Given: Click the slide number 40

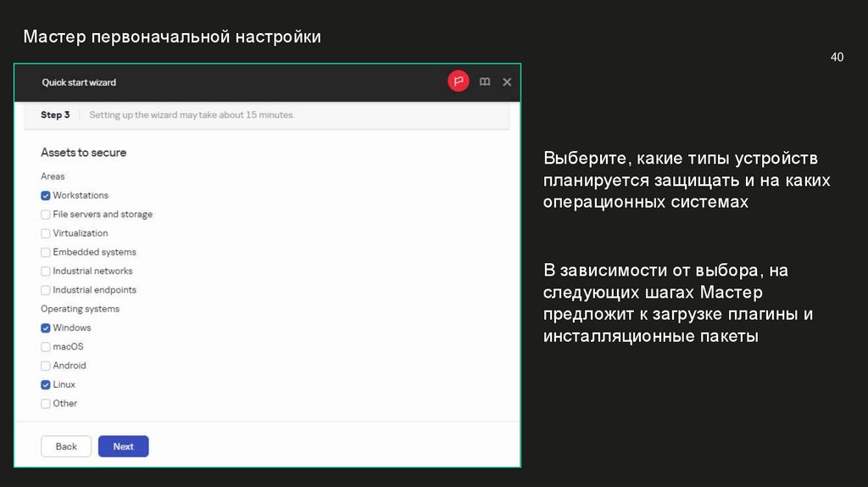Looking at the screenshot, I should click(x=837, y=57).
